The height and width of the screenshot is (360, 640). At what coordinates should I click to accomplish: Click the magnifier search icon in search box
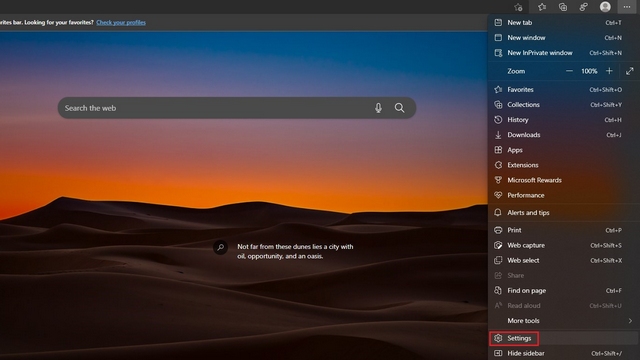pos(399,108)
